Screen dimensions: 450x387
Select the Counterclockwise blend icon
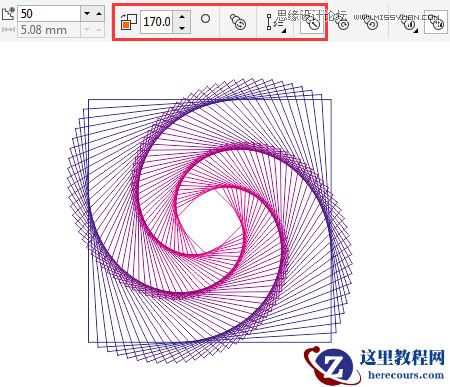pyautogui.click(x=371, y=22)
